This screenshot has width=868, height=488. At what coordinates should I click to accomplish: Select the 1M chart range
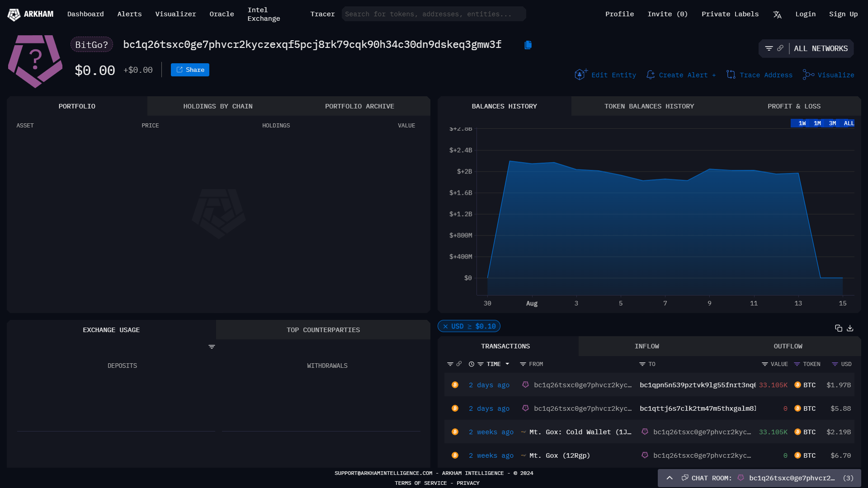(817, 123)
